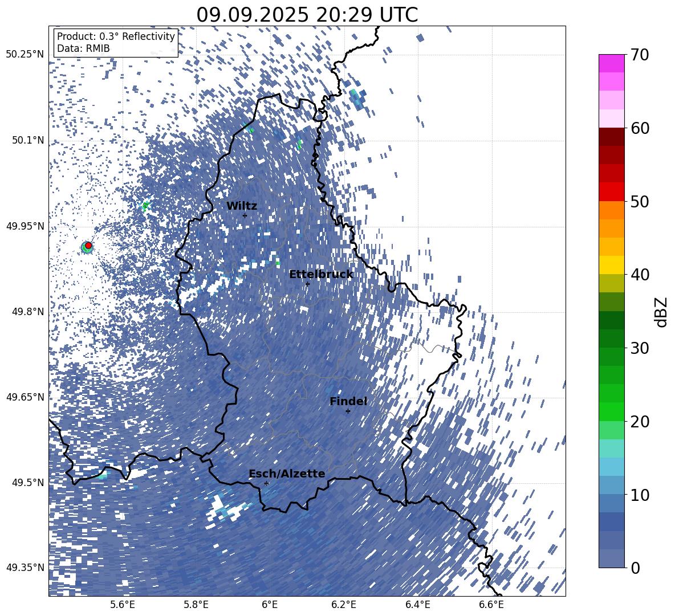The width and height of the screenshot is (675, 616).
Task: Click the 6.2°E longitude label
Action: pos(344,605)
